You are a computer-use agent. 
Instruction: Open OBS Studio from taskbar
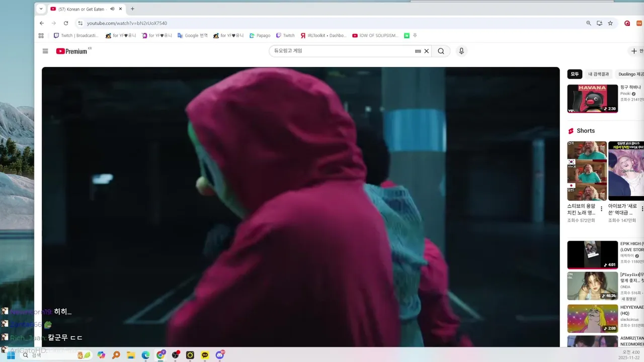click(x=175, y=355)
